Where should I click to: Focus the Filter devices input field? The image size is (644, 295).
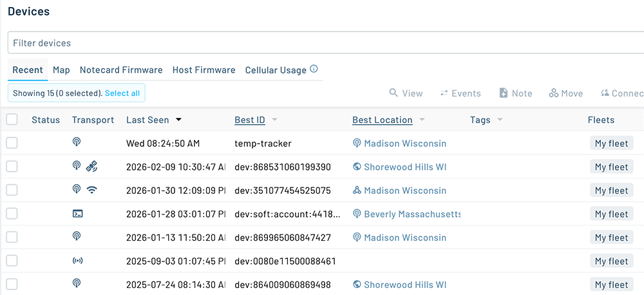pos(325,43)
